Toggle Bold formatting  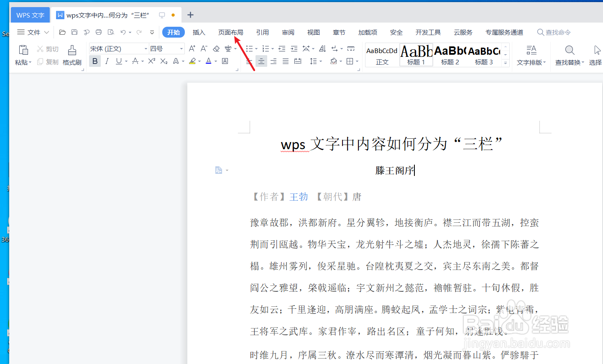[95, 61]
